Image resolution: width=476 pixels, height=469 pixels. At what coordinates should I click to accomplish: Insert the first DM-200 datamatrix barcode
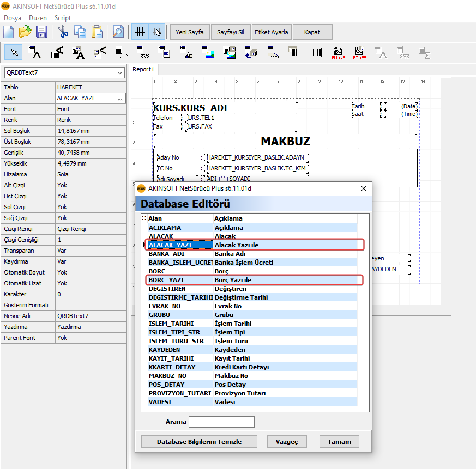(338, 52)
